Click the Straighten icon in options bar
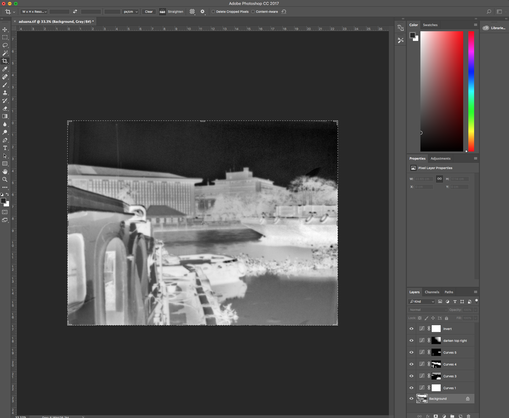This screenshot has height=418, width=509. click(162, 12)
